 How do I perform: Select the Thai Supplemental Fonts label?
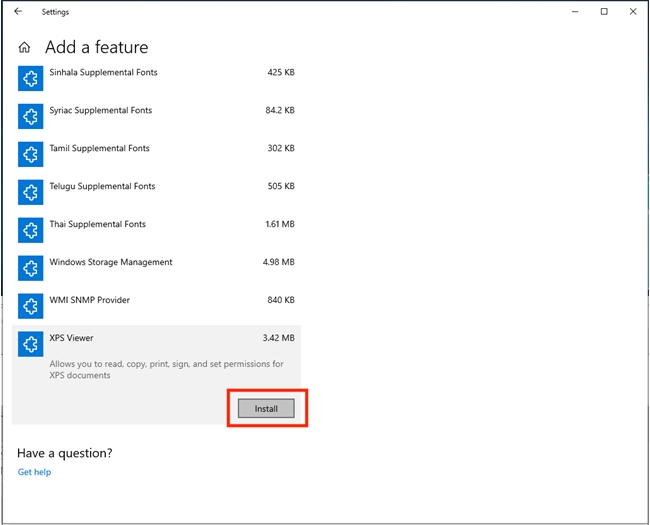[x=97, y=224]
